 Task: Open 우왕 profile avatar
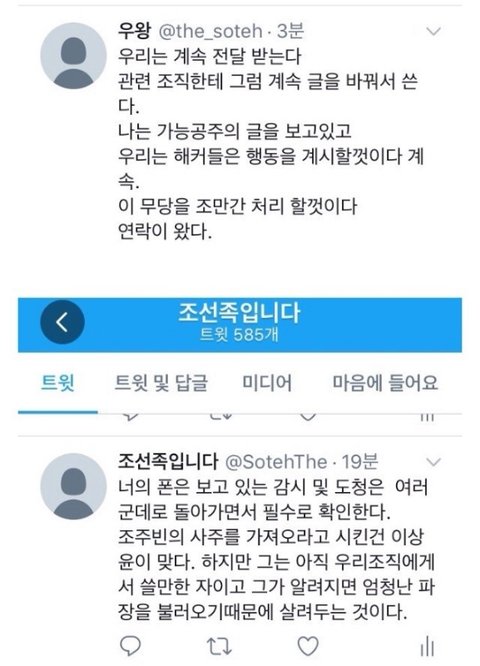pos(73,56)
